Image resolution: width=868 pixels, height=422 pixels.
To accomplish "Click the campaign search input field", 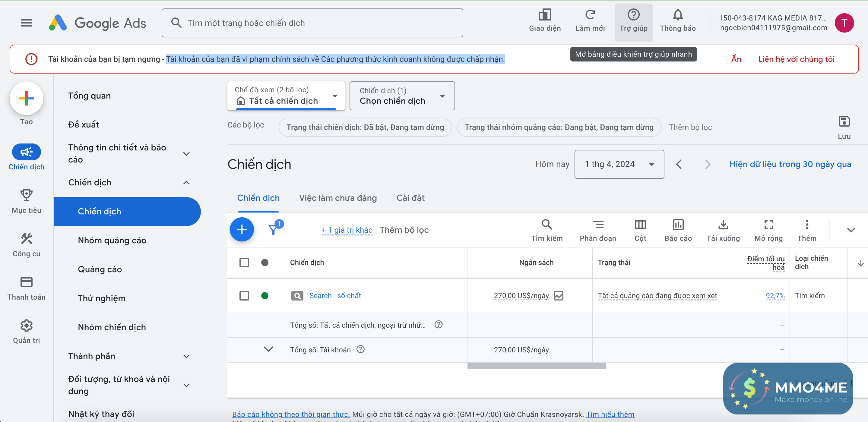I will click(312, 23).
